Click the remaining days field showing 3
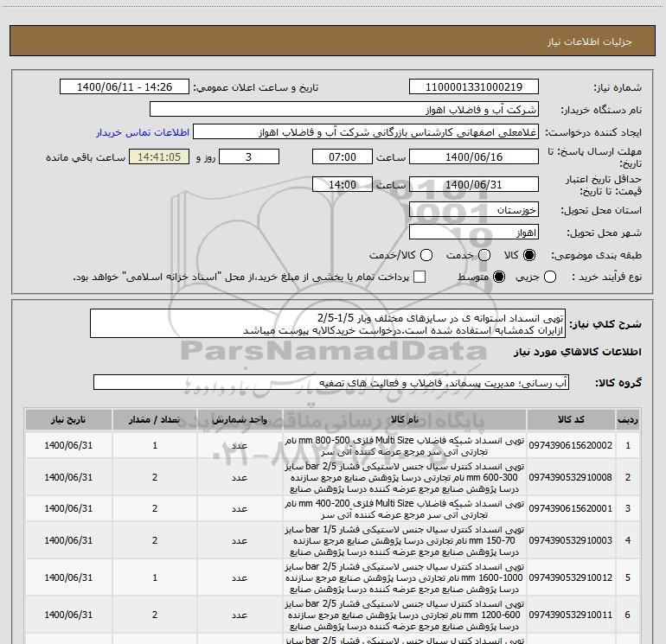This screenshot has height=644, width=666. [249, 157]
